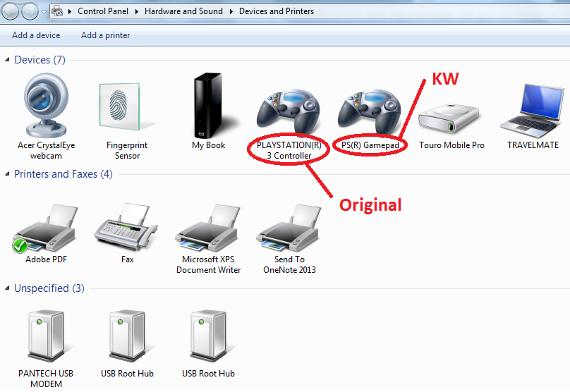Open the recent pages dropdown arrow

[44, 12]
